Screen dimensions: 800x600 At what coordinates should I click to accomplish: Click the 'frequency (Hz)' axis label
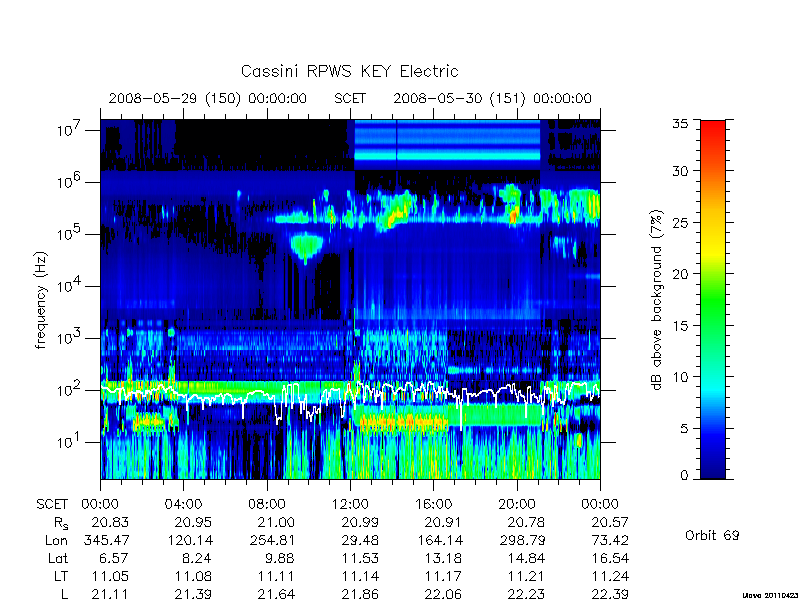coord(41,300)
